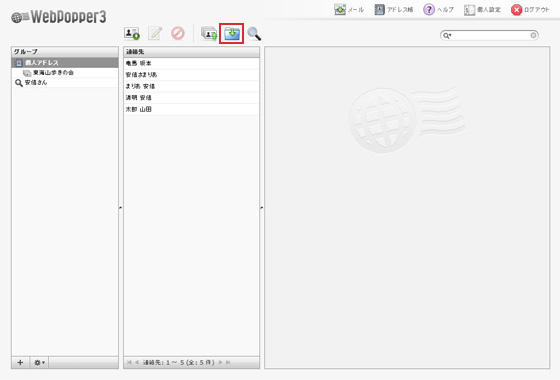Viewport: 560px width, 380px height.
Task: Select contact まりあ 安倍
Action: [191, 86]
